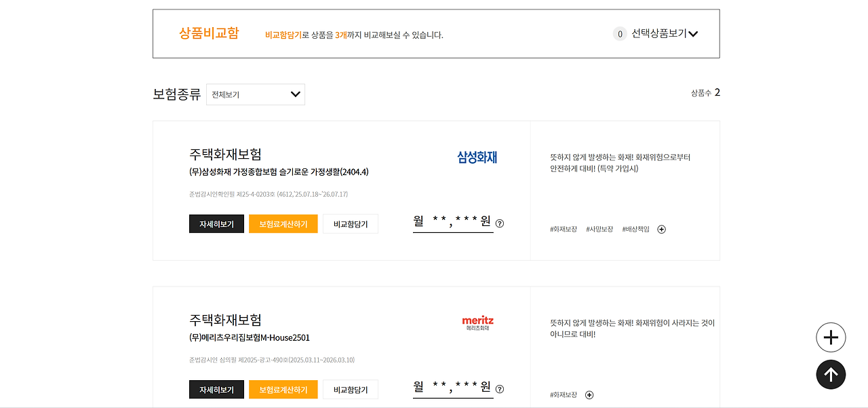Viewport: 868px width, 408px height.
Task: Click 비교함담기 for 메리츠우리집보험 product
Action: tap(351, 390)
